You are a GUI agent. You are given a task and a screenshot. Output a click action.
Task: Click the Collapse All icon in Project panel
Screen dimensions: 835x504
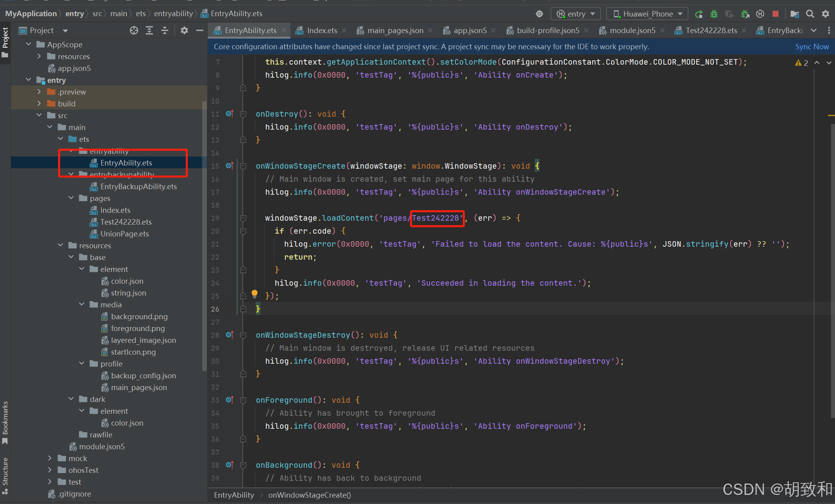coord(165,30)
